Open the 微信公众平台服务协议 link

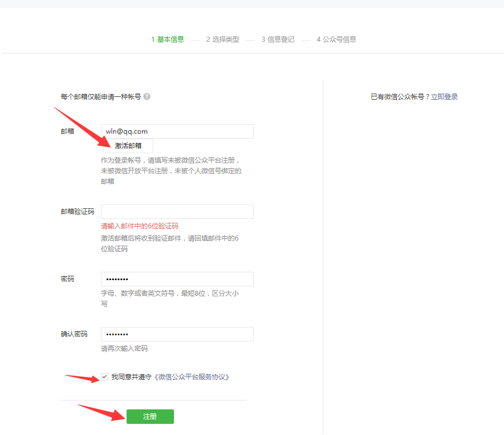(192, 377)
